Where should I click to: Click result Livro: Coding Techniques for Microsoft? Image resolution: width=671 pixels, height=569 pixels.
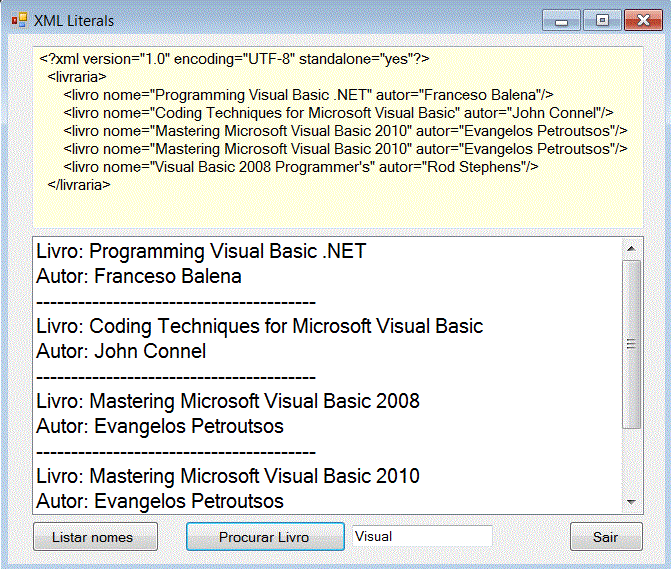259,326
